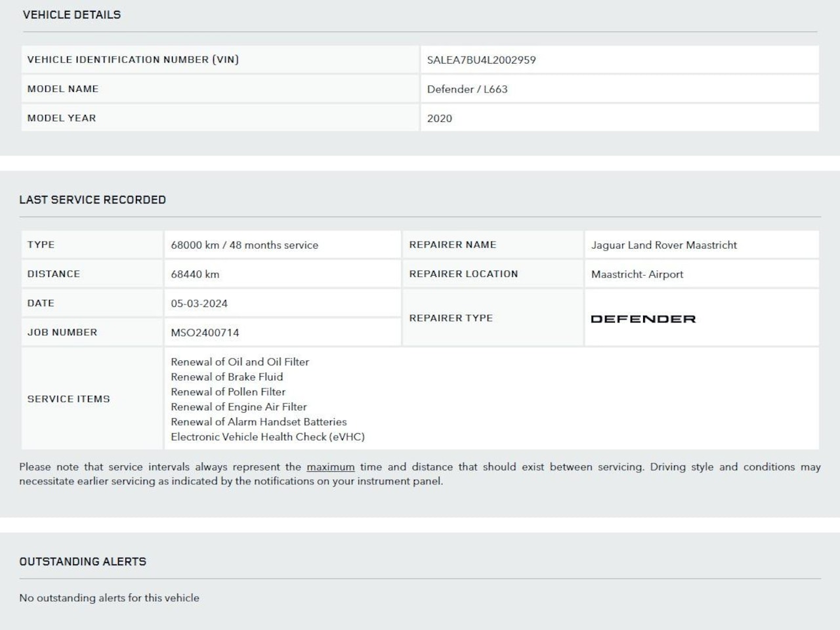Click Electronic Vehicle Health Check (eVHC) item
Screen dimensions: 840x630
pos(268,437)
